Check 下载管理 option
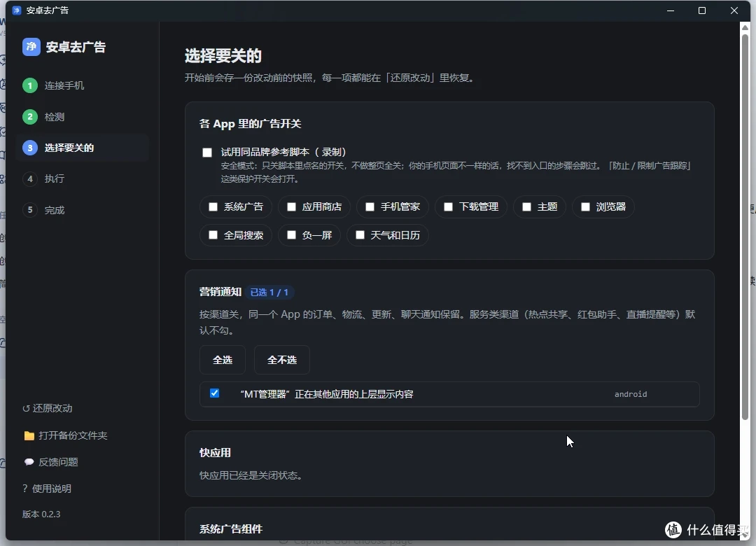The width and height of the screenshot is (756, 546). click(x=448, y=207)
